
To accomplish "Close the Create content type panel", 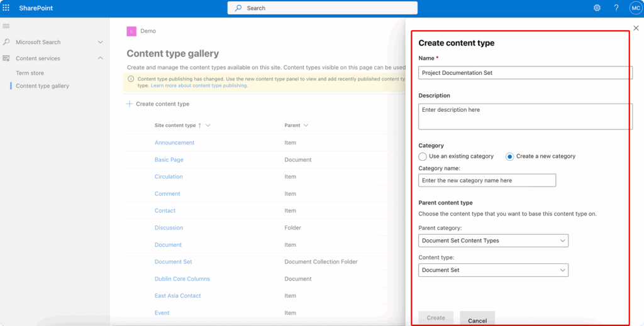I will coord(636,28).
